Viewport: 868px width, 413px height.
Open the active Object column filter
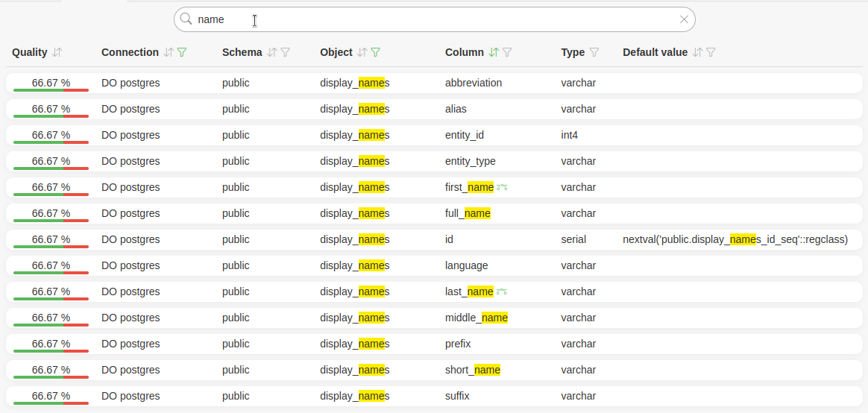376,53
